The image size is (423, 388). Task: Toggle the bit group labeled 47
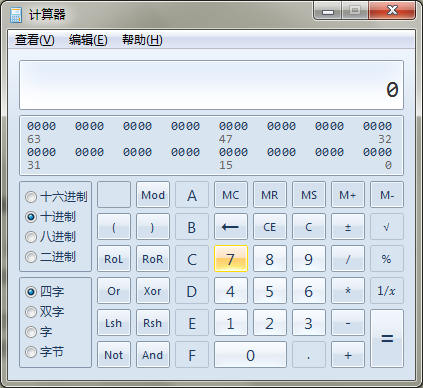(x=233, y=126)
